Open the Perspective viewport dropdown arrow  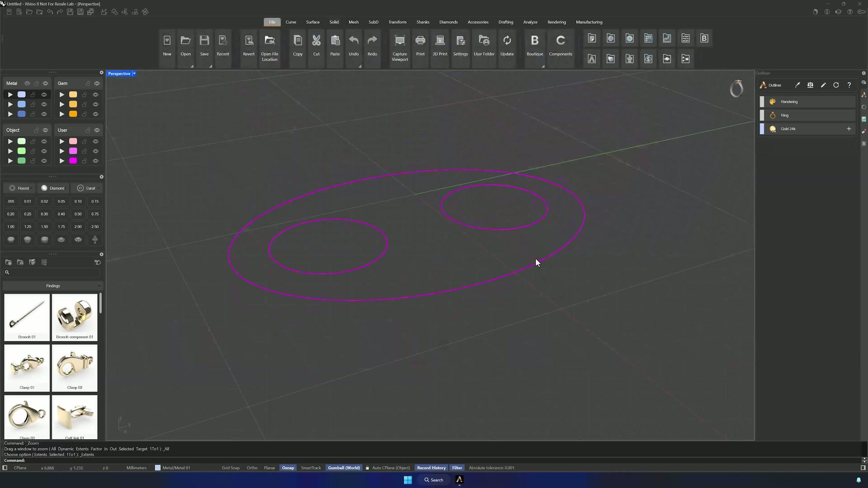pos(134,74)
